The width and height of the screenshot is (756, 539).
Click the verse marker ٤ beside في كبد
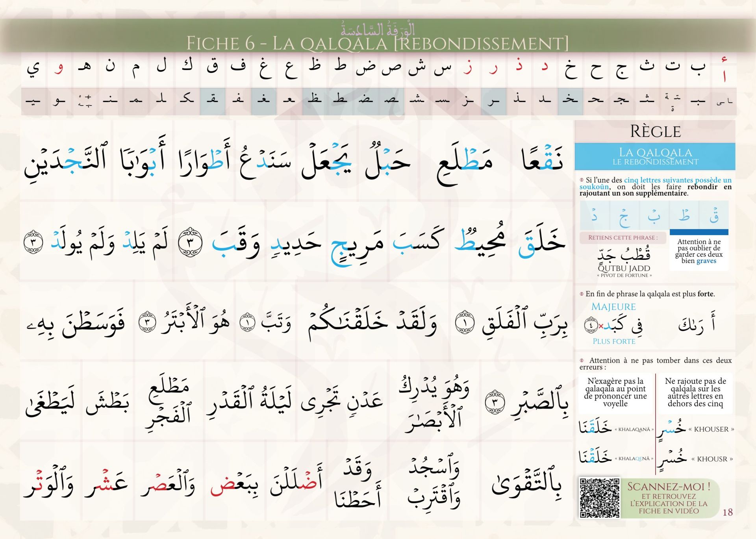(591, 325)
